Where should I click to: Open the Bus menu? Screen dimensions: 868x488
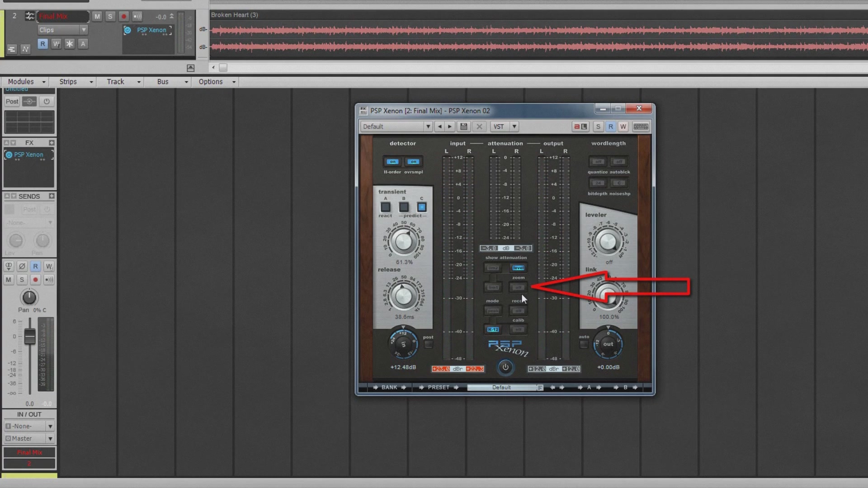point(172,82)
